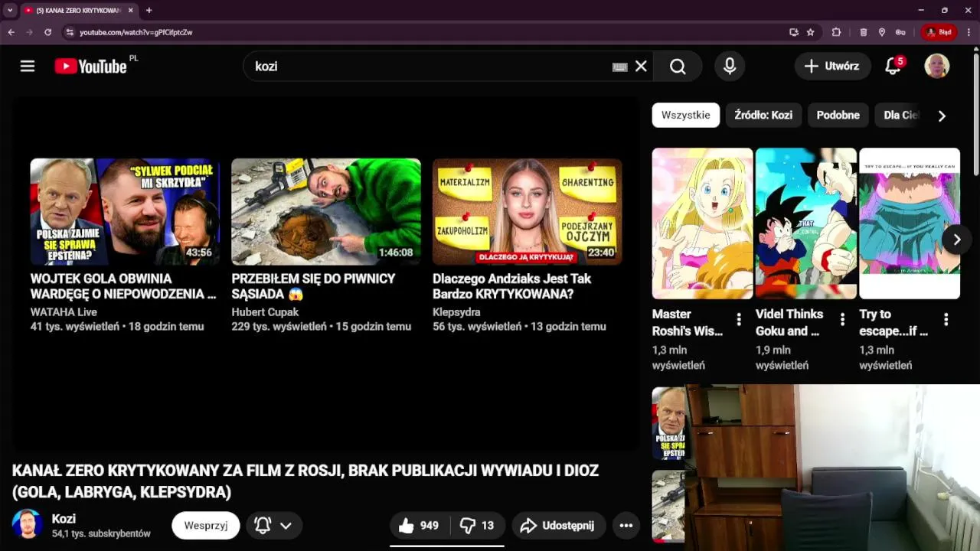
Task: Open the on-screen keyboard icon in the search box
Action: [x=620, y=67]
